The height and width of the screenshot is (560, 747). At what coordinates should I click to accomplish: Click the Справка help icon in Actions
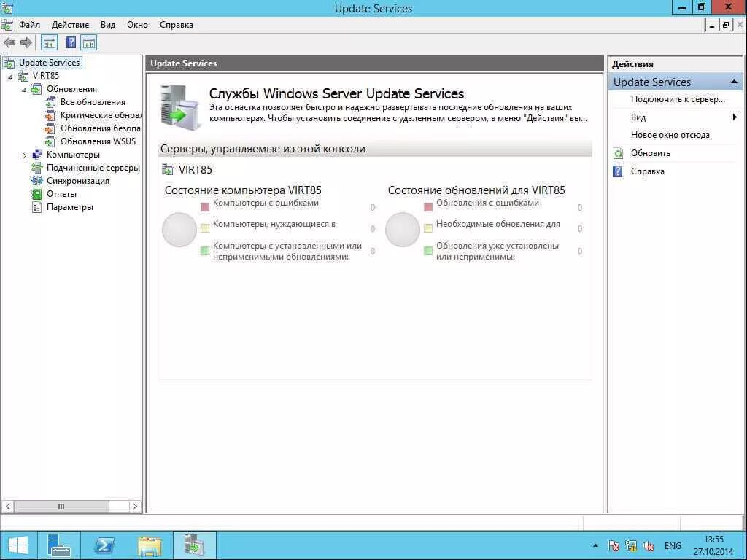click(x=618, y=171)
